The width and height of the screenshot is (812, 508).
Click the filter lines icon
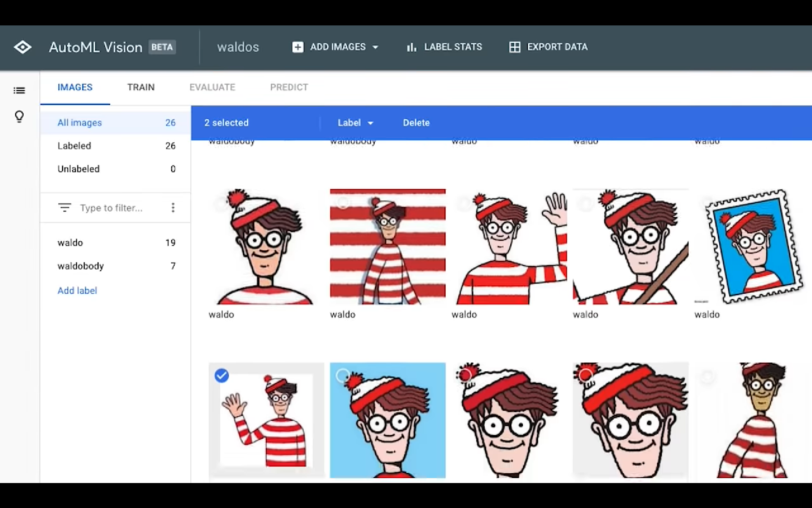[65, 207]
